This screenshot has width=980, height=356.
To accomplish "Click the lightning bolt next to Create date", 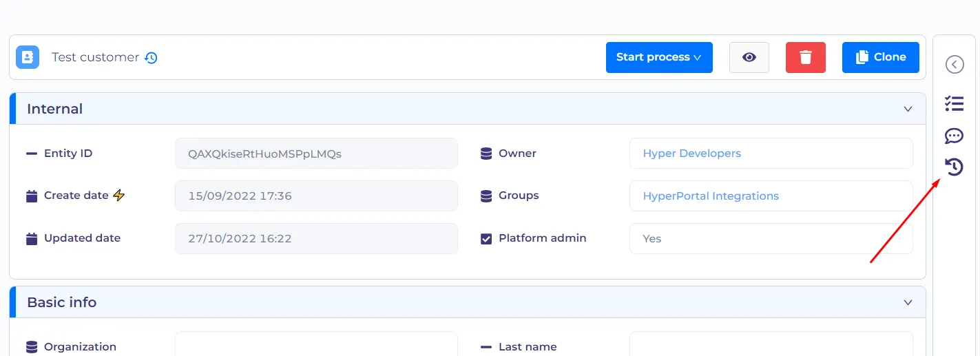I will (119, 196).
